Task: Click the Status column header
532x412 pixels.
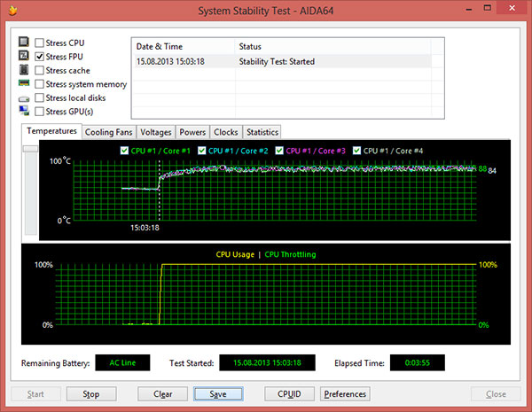Action: click(x=332, y=46)
